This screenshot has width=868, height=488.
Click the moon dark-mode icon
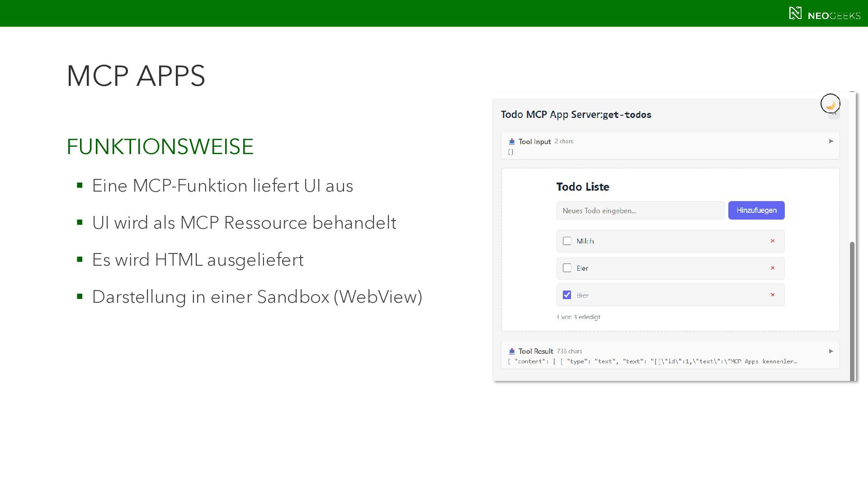830,104
